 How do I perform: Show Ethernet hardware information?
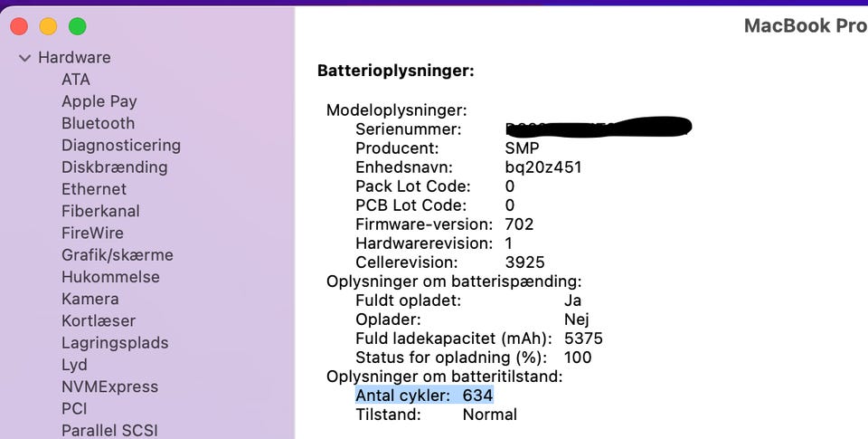[93, 189]
